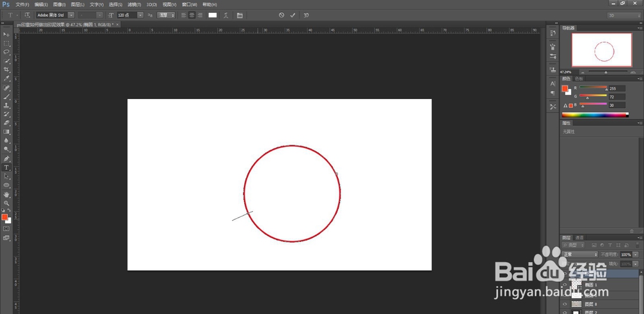Select the Hand tool
The width and height of the screenshot is (644, 314).
point(6,194)
